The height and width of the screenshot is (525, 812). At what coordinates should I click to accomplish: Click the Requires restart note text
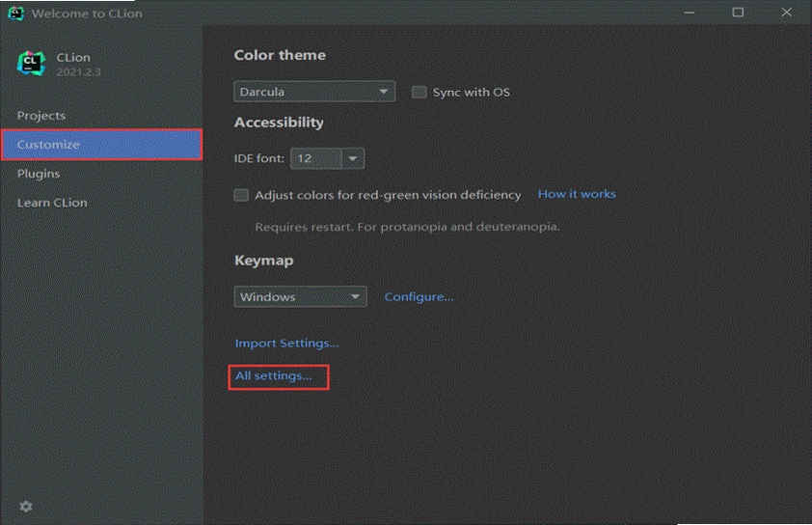tap(407, 227)
